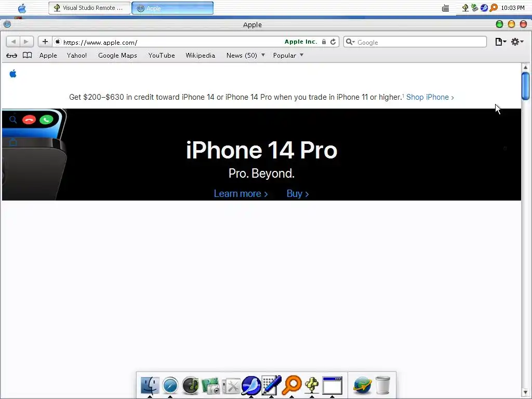Click Learn more under iPhone 14 Pro
Screen dimensions: 532x399
pyautogui.click(x=241, y=194)
